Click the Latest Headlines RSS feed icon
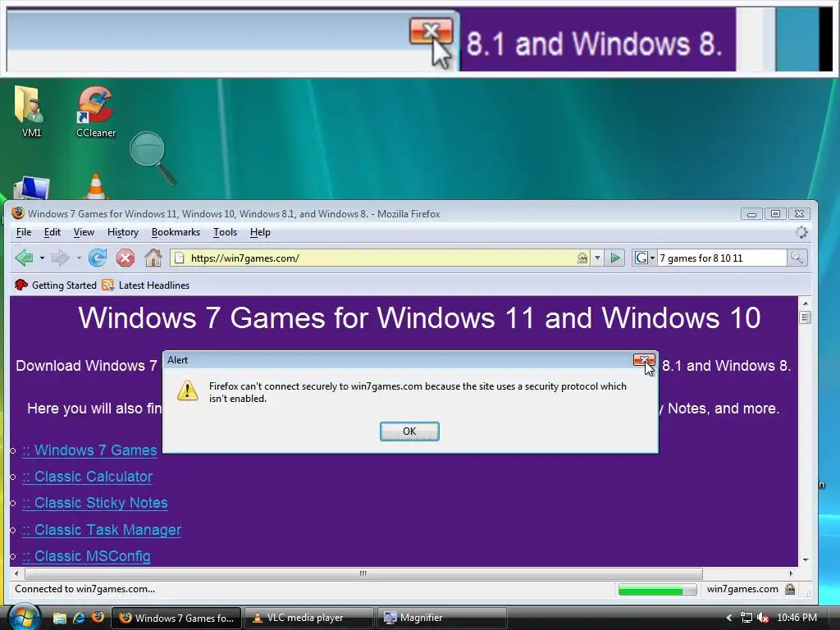 pyautogui.click(x=107, y=285)
